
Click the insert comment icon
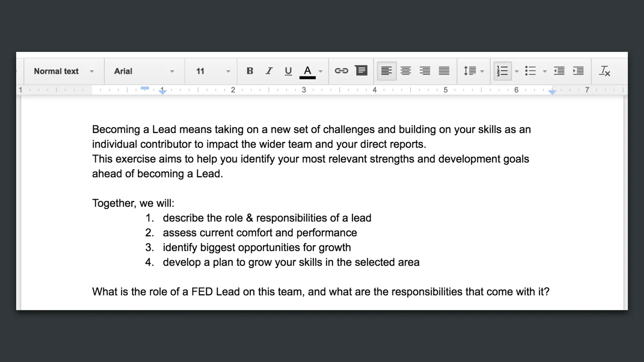[361, 70]
